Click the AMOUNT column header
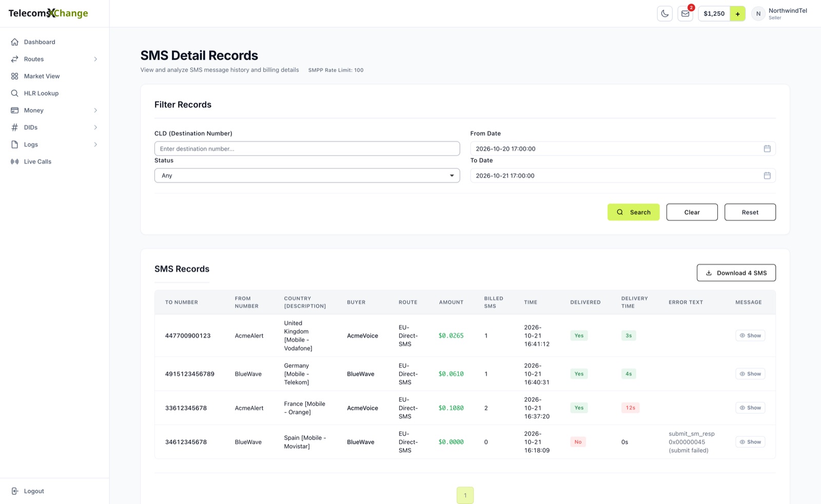Viewport: 821px width, 504px height. (x=451, y=303)
